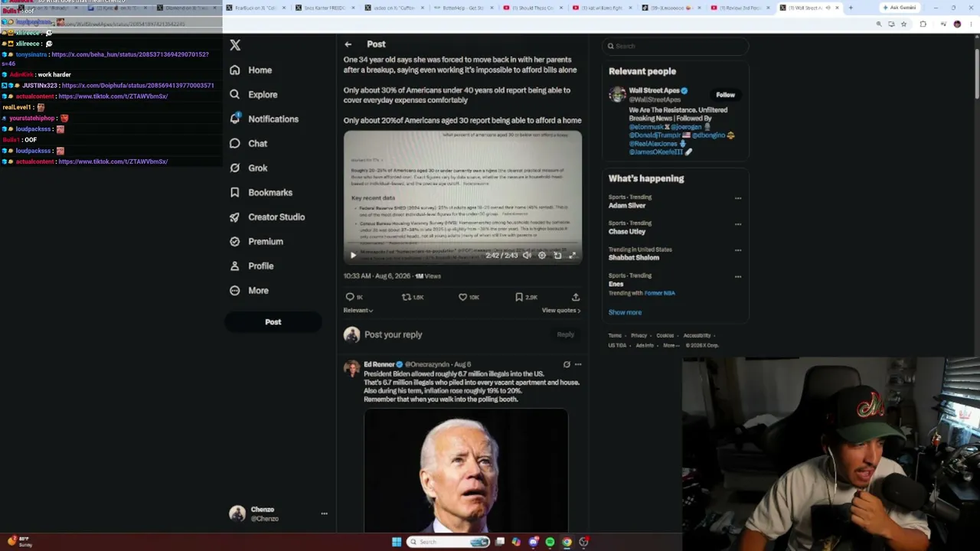980x551 pixels.
Task: Switch to the Enes Kanter FREEDOM tab
Action: [325, 8]
